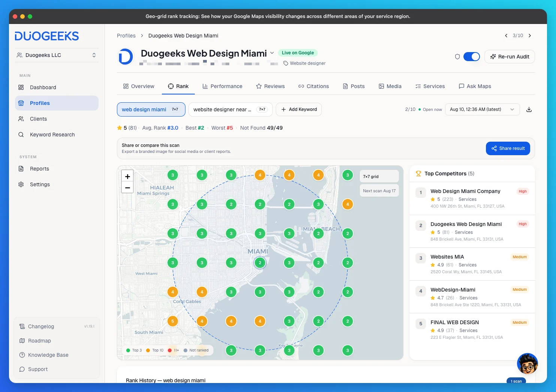The image size is (556, 392).
Task: Switch to the Posts tab
Action: 354,86
